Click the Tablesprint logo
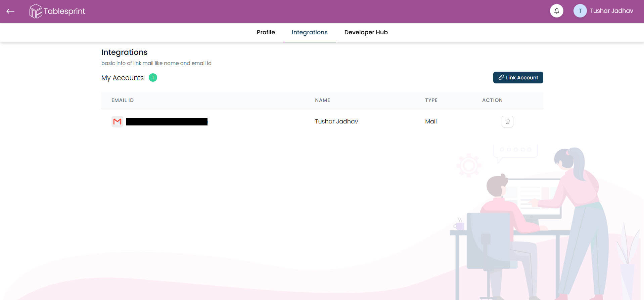Screen dimensions: 644x300 coord(57,11)
